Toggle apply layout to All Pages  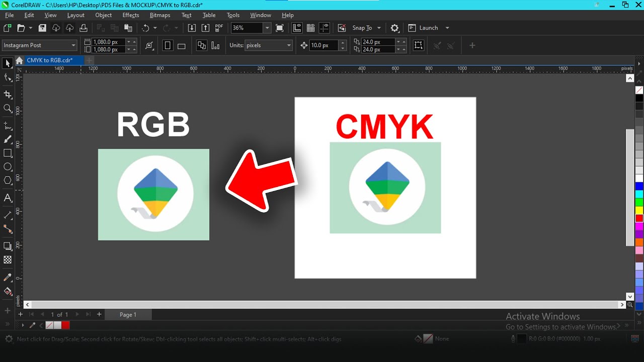[x=202, y=46]
